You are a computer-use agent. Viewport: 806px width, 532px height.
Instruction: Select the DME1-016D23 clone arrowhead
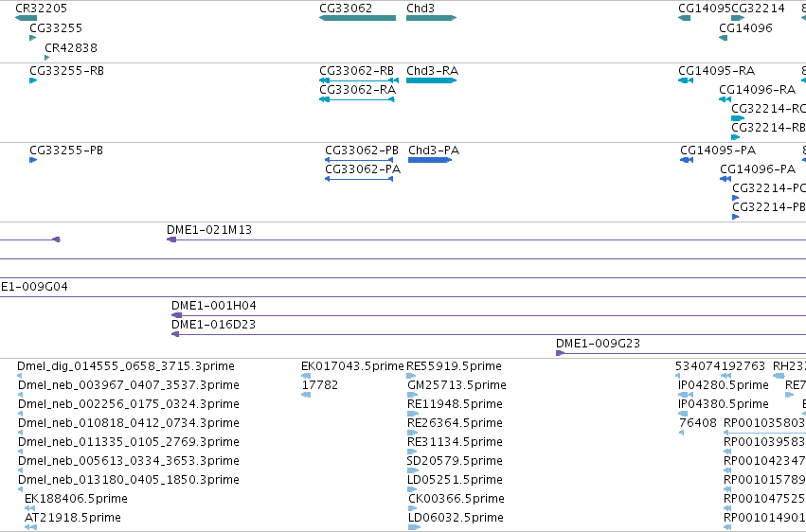click(175, 334)
